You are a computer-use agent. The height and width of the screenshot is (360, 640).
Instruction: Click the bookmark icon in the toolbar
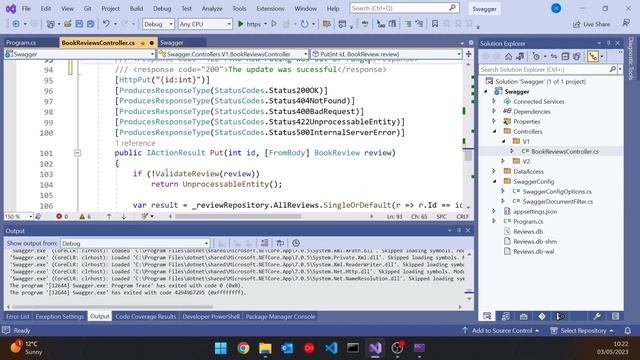[435, 24]
